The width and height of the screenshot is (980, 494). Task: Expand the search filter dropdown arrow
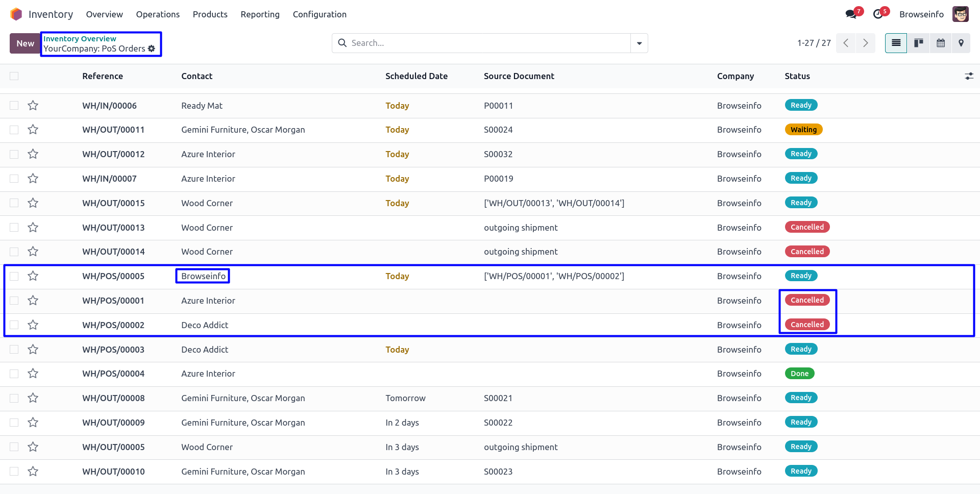click(x=639, y=43)
